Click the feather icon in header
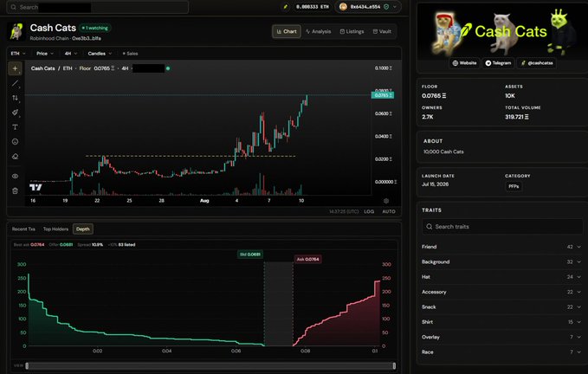588x374 pixels. click(x=286, y=7)
